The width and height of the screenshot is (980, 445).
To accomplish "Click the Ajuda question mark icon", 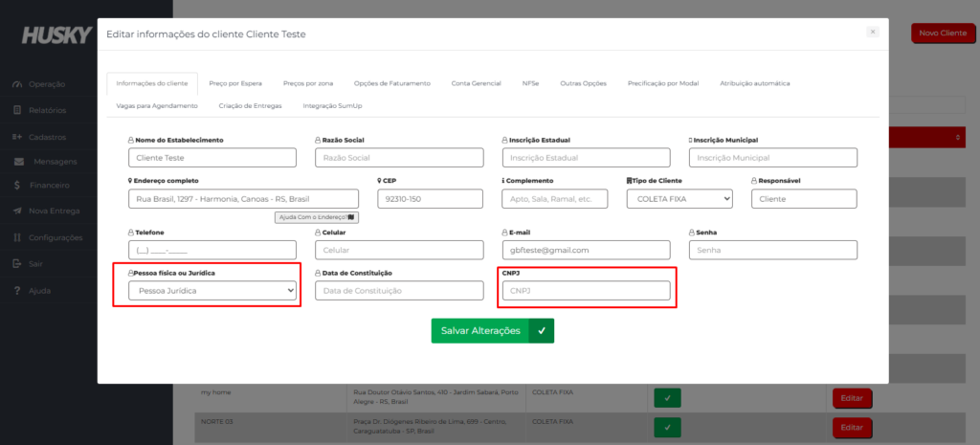I will (17, 290).
